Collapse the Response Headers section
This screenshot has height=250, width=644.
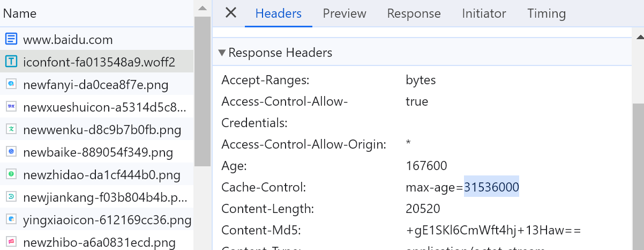222,53
